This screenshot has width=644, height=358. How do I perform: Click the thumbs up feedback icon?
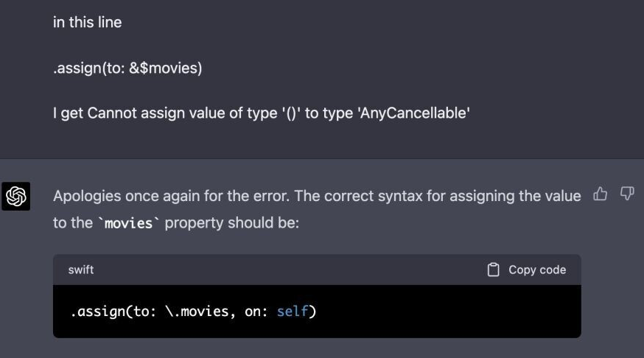[601, 194]
